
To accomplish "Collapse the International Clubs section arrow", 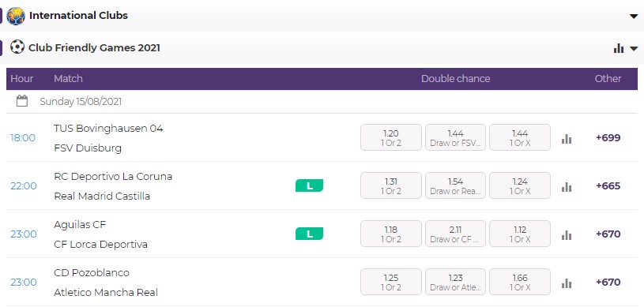I will (633, 16).
